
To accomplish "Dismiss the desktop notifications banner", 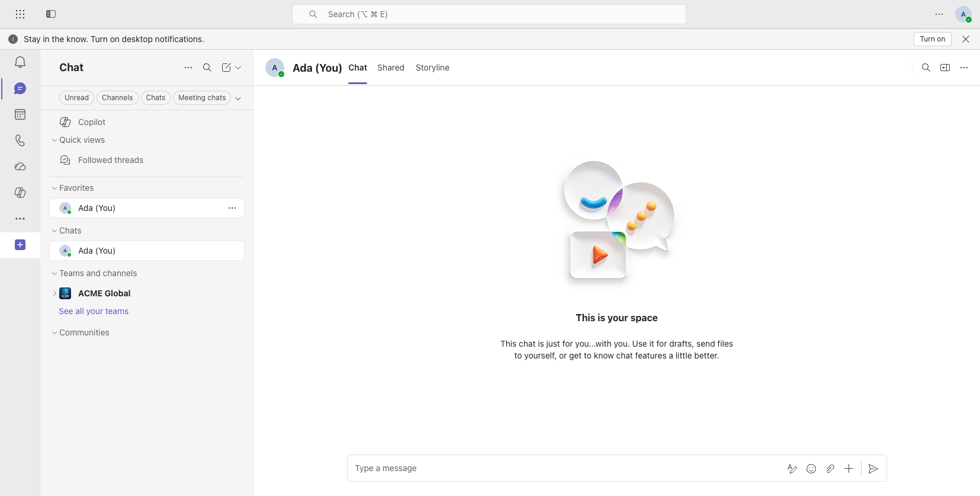I will pos(966,39).
